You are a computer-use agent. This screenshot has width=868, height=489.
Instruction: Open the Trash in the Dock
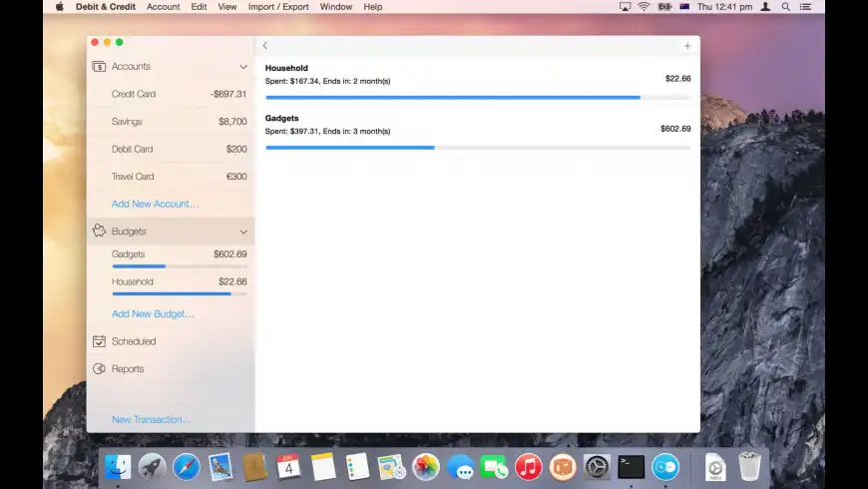point(749,467)
